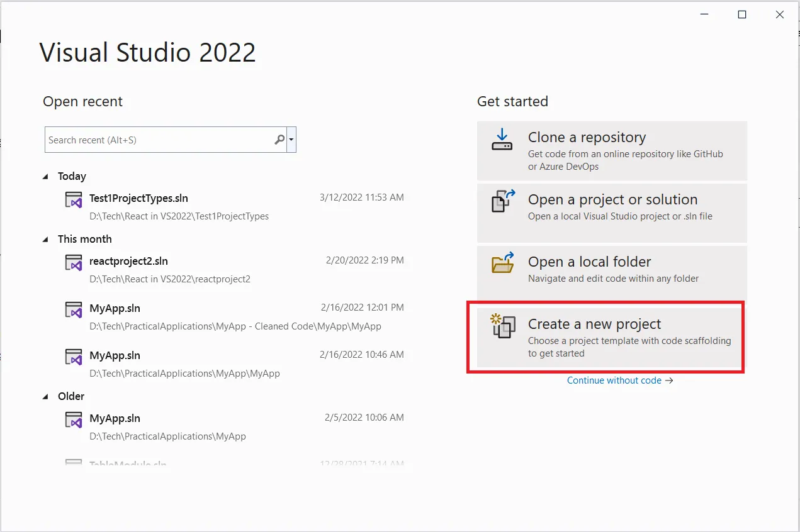Click the Continue without code link
The image size is (800, 532).
tap(615, 380)
